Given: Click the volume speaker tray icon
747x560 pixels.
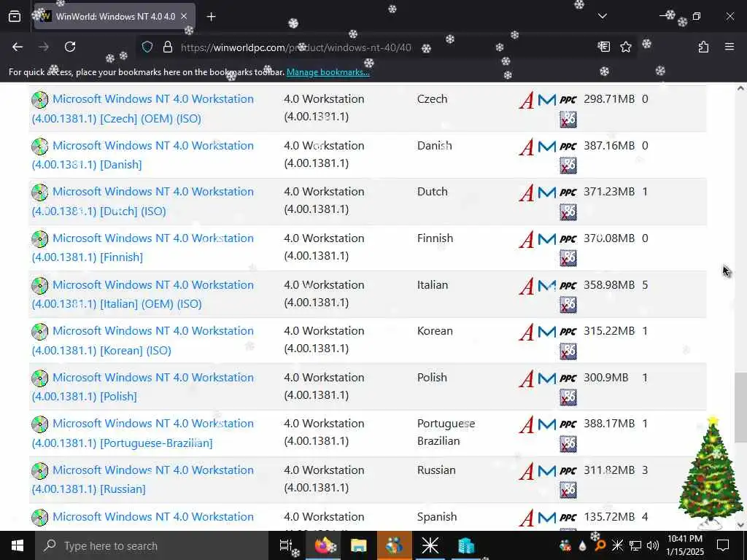Looking at the screenshot, I should tap(653, 545).
